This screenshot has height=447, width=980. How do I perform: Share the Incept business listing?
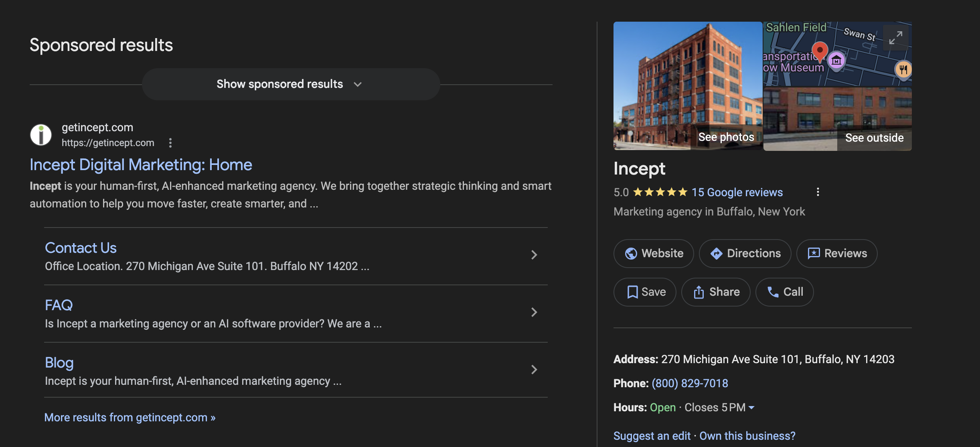pyautogui.click(x=716, y=292)
